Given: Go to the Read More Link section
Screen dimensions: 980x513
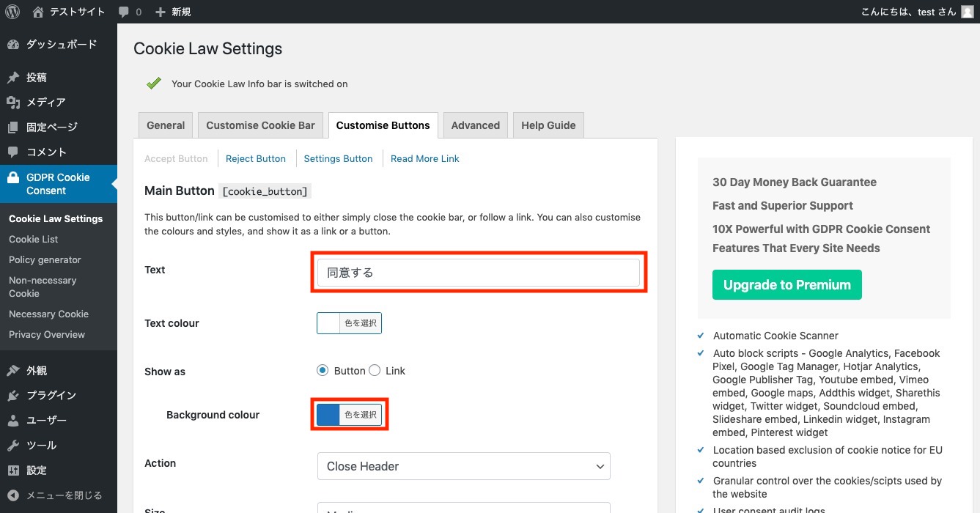Looking at the screenshot, I should pos(425,158).
